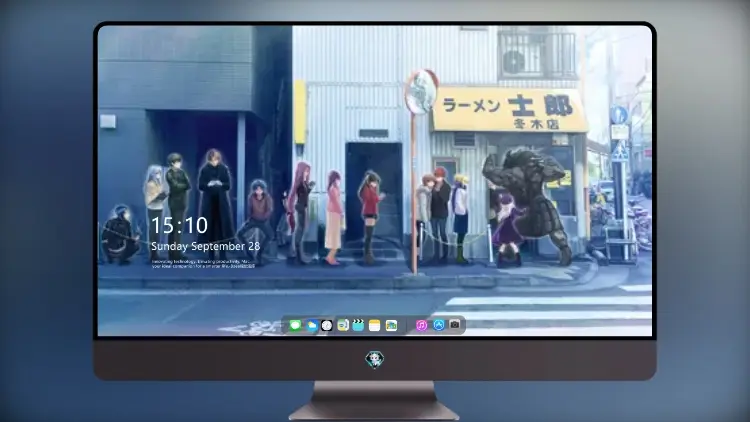Launch the pink iTunes music app
Image resolution: width=750 pixels, height=422 pixels.
(x=421, y=325)
